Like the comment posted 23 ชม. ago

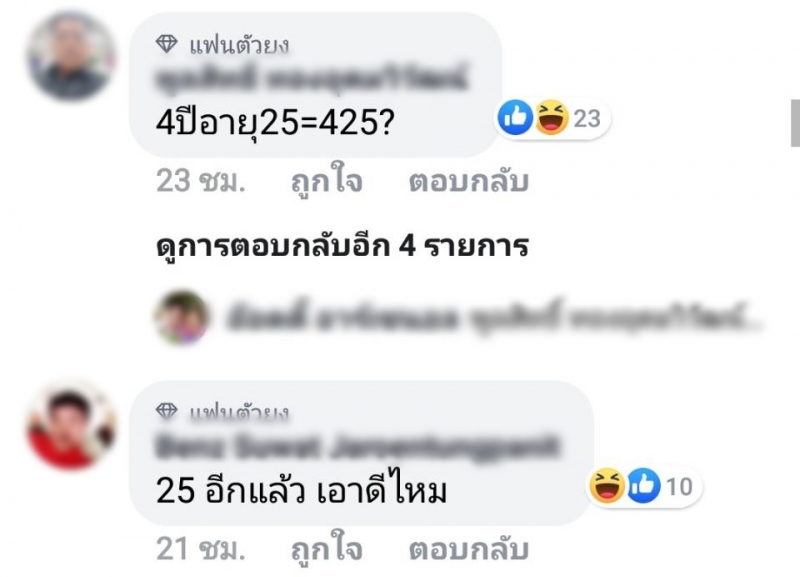(327, 179)
